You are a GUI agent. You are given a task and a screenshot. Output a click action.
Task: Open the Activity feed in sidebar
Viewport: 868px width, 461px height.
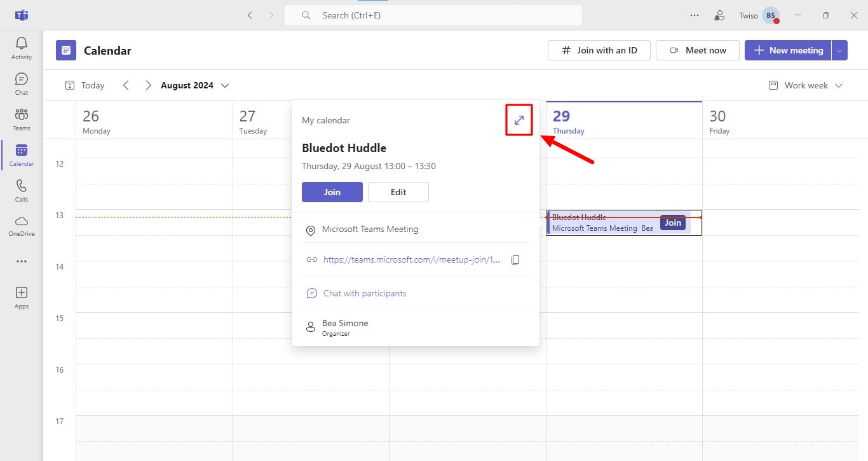coord(22,48)
